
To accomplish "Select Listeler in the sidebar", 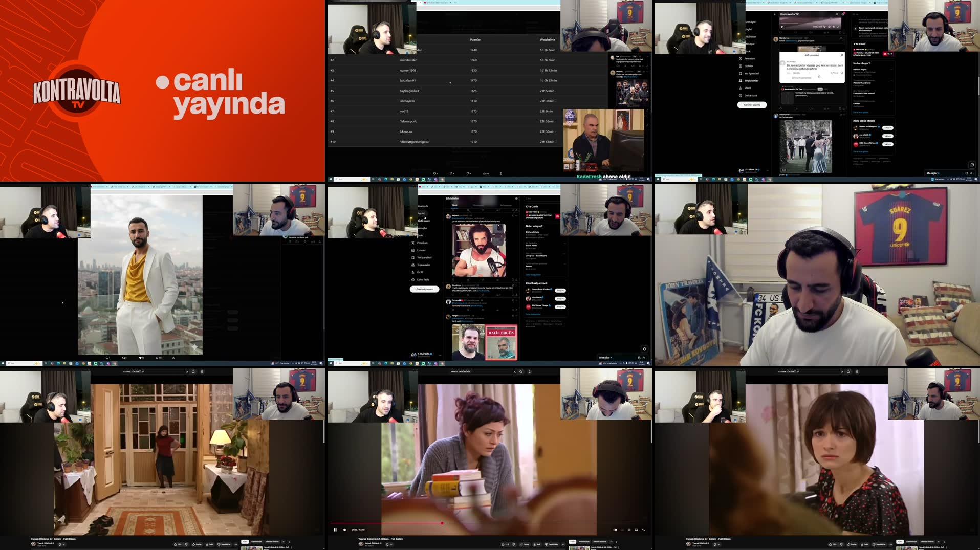I will pyautogui.click(x=421, y=250).
